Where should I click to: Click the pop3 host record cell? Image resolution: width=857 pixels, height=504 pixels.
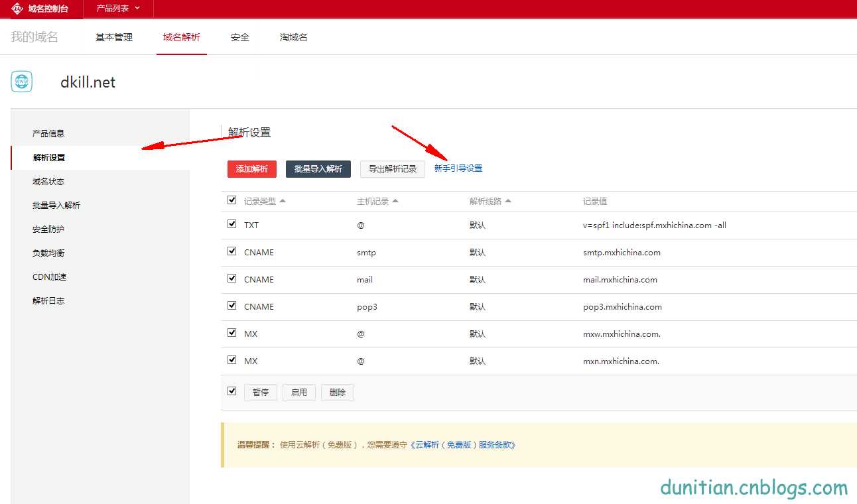[367, 306]
